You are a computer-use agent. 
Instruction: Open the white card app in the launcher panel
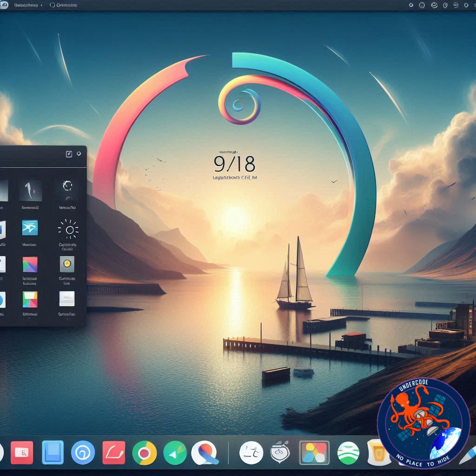click(x=67, y=299)
